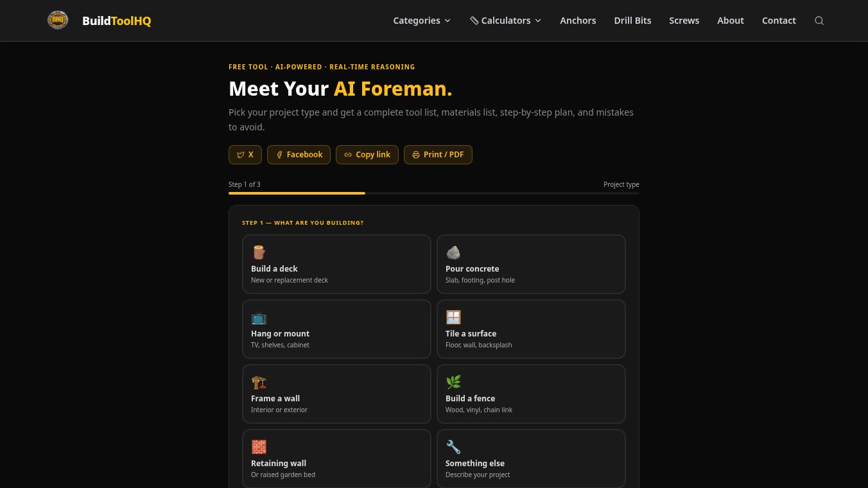868x488 pixels.
Task: Click the Print / PDF button
Action: 438,155
